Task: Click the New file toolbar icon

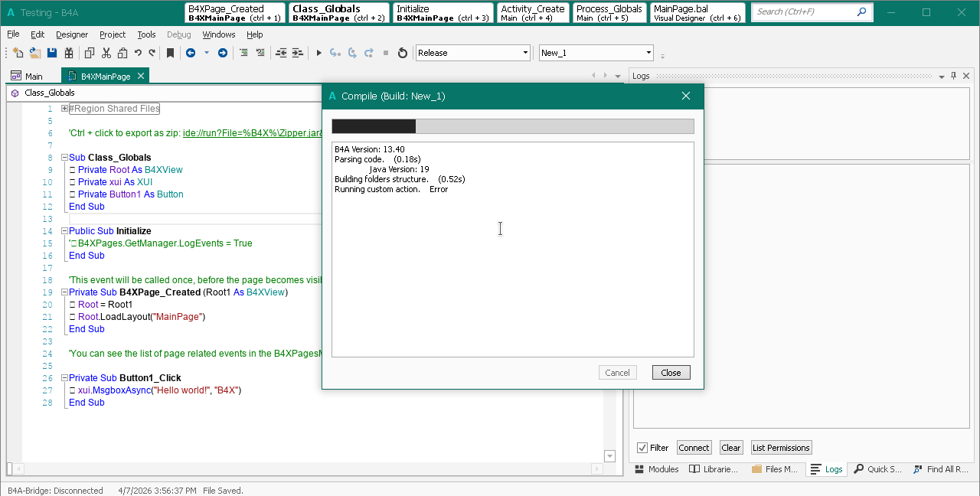Action: 18,53
